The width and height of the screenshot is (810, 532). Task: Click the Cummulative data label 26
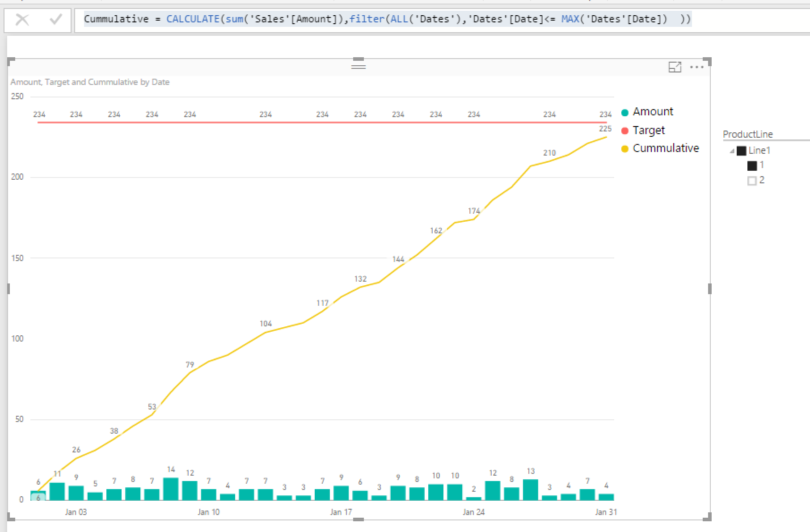click(76, 450)
